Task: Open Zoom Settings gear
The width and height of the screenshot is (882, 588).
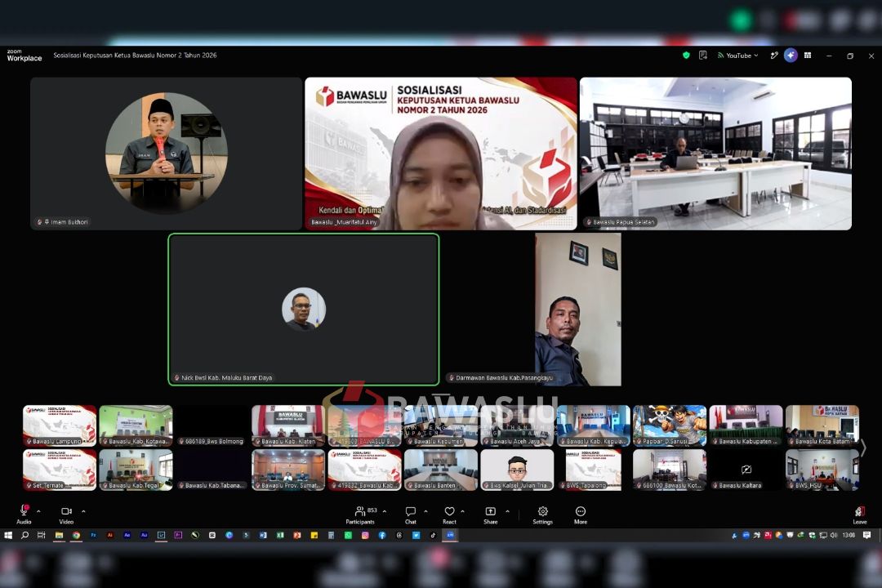Action: click(x=543, y=514)
